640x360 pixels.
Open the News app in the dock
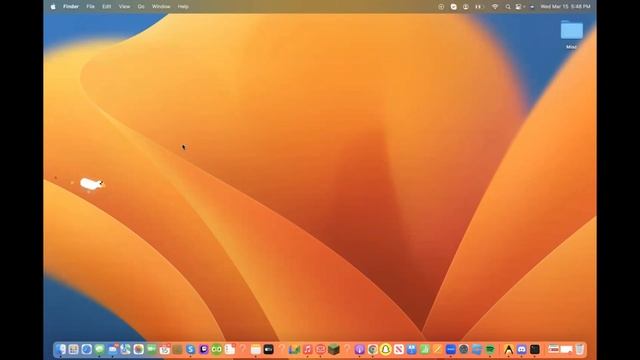click(x=399, y=349)
